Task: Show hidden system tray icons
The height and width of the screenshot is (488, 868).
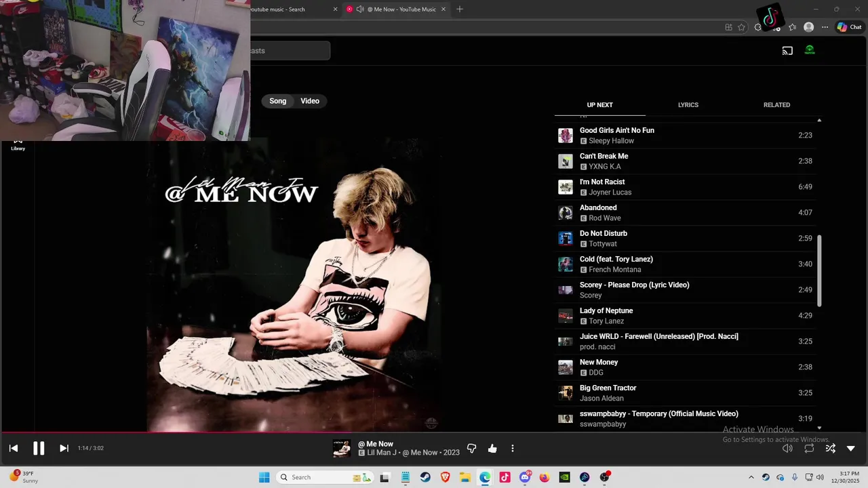Action: 751,477
